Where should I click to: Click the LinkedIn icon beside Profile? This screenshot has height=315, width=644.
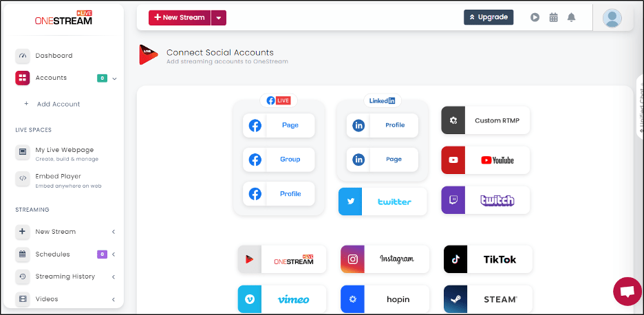pyautogui.click(x=358, y=126)
